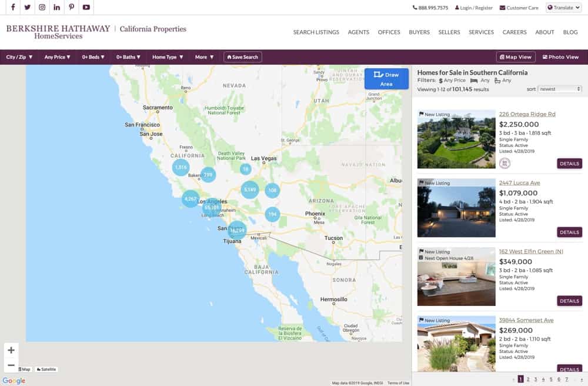588x386 pixels.
Task: Open the Facebook social icon
Action: point(13,7)
